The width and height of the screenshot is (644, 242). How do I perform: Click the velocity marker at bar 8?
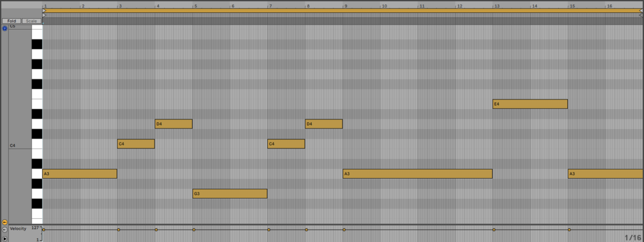tap(306, 230)
